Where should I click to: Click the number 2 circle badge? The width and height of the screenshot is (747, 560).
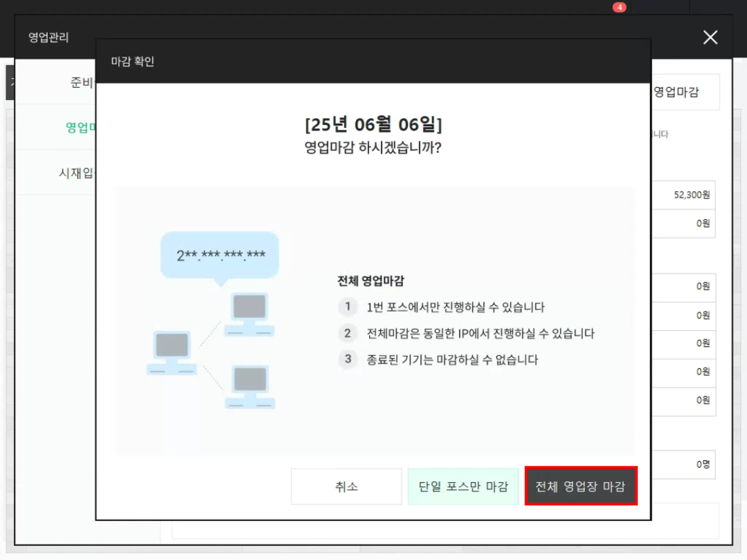click(348, 333)
